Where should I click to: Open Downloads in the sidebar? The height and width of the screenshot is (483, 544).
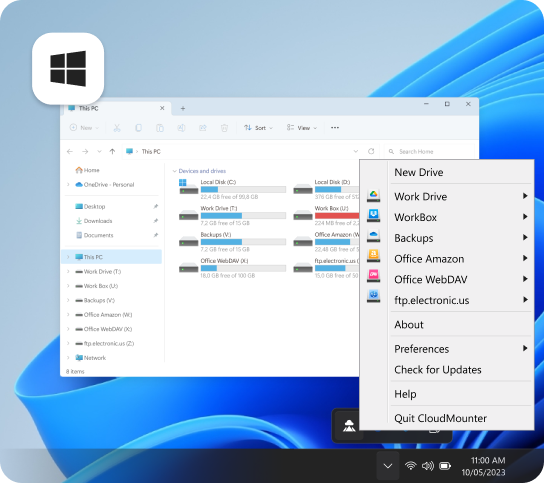point(94,221)
